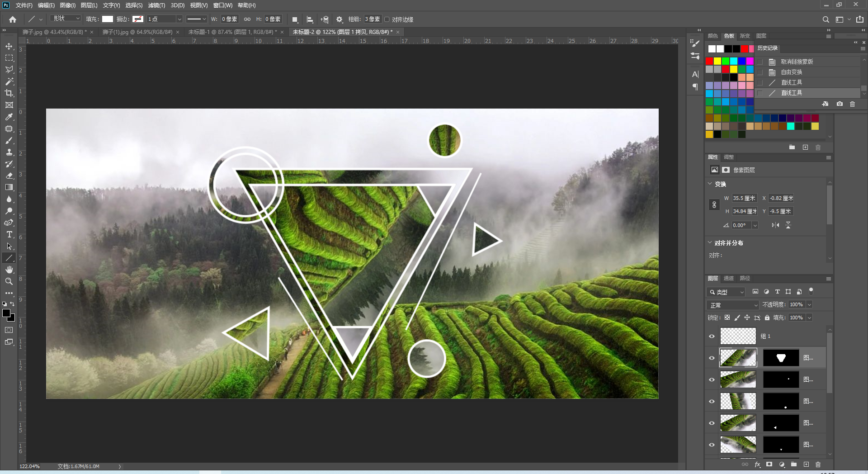Open path operations in the options bar

point(295,19)
